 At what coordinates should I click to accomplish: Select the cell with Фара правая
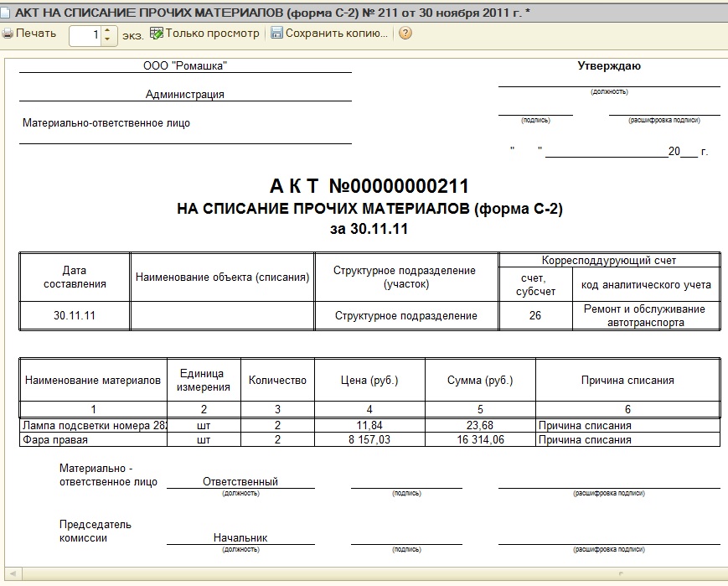pyautogui.click(x=93, y=439)
